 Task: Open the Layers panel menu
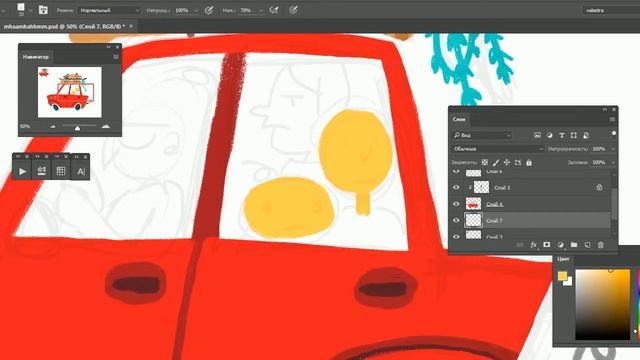(x=612, y=119)
